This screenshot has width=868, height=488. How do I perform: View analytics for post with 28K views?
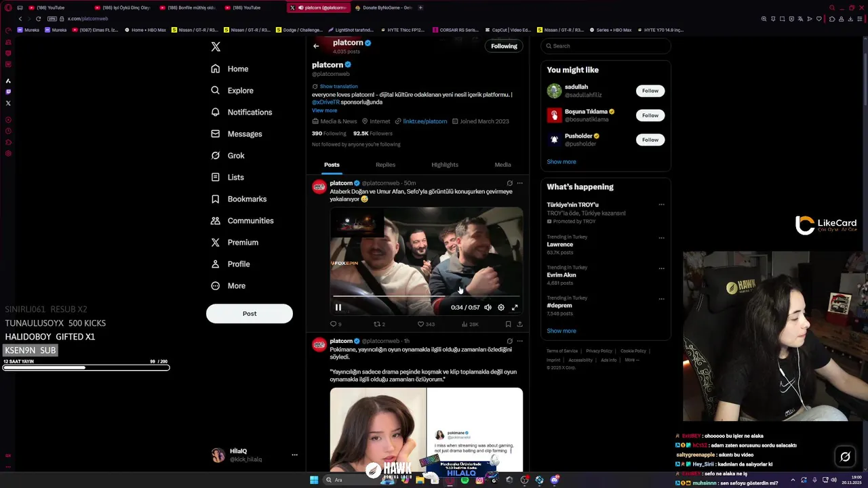[x=469, y=324]
